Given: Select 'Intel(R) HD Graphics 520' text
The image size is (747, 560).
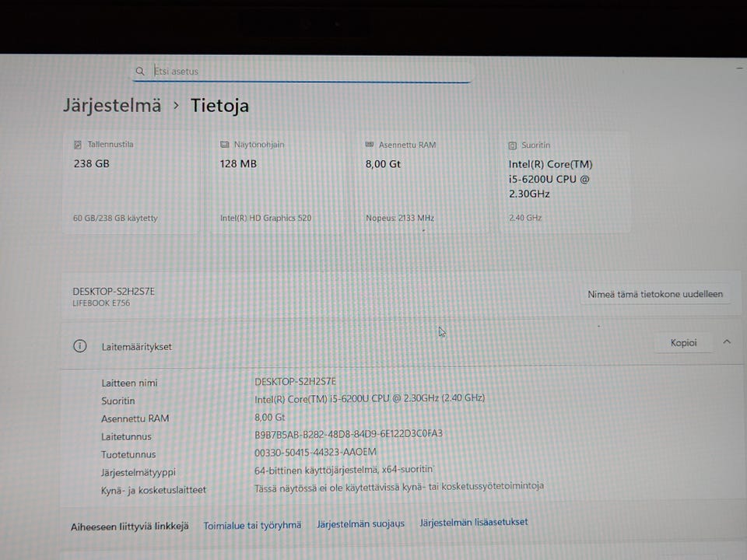Looking at the screenshot, I should 266,218.
